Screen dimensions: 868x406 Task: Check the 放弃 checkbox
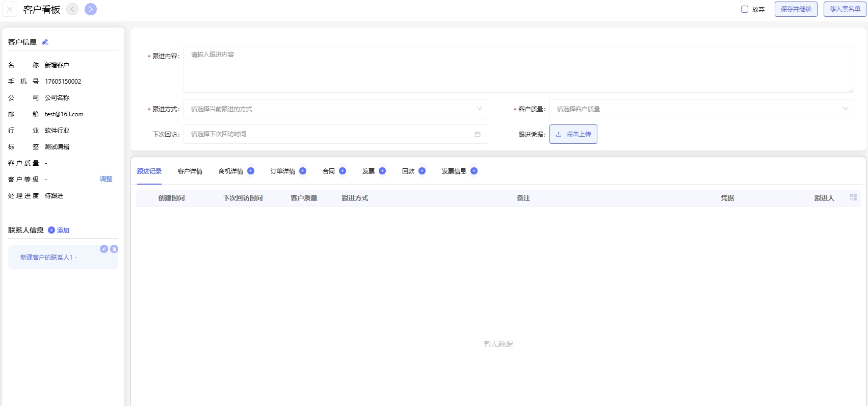[x=745, y=9]
